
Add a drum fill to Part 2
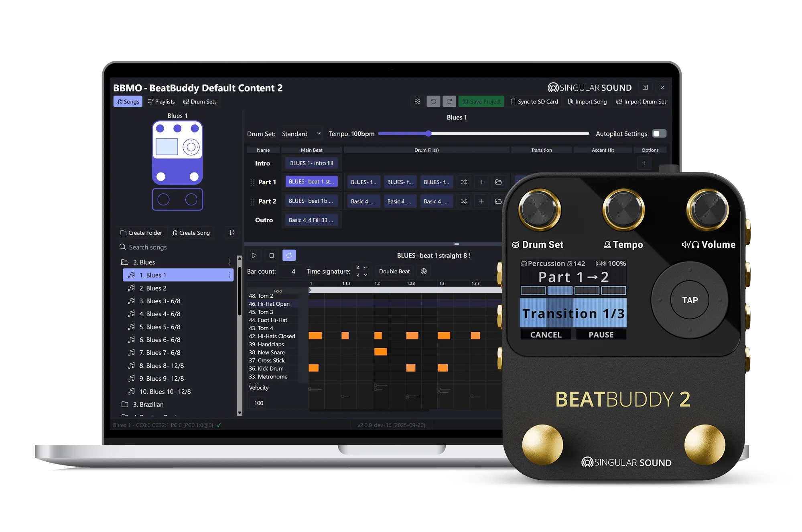pyautogui.click(x=481, y=201)
